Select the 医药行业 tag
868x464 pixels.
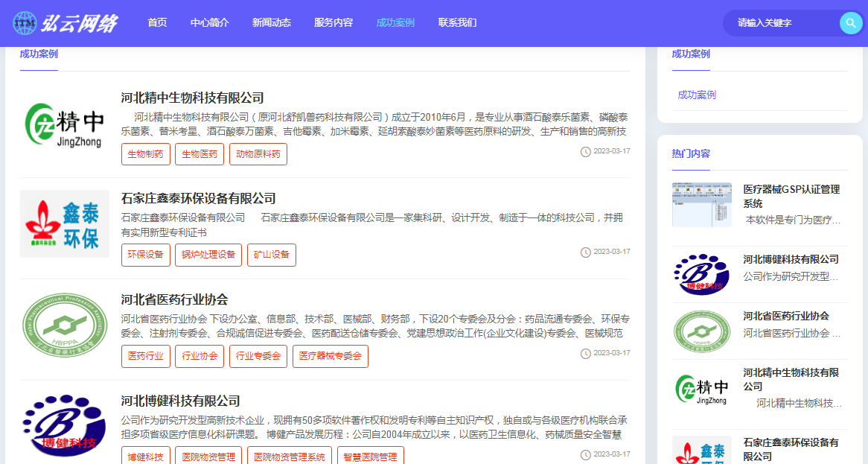click(146, 356)
